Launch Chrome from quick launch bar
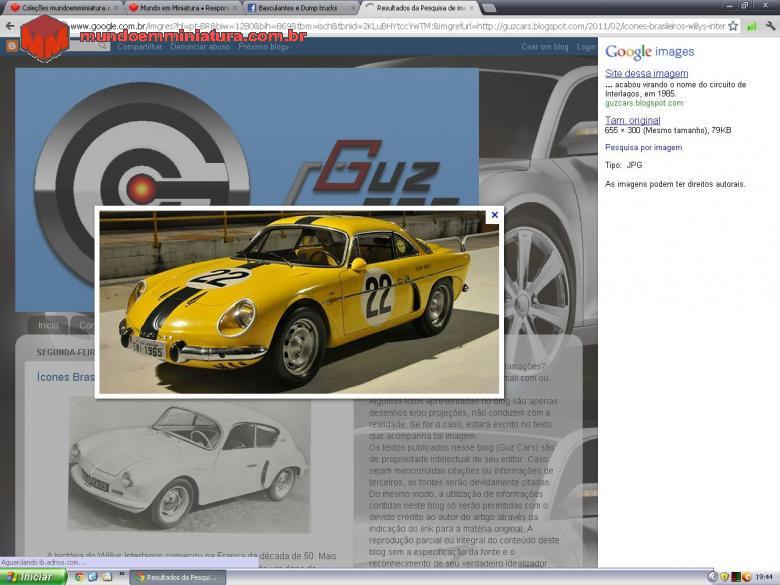Screen dimensions: 780x585 coord(79,577)
